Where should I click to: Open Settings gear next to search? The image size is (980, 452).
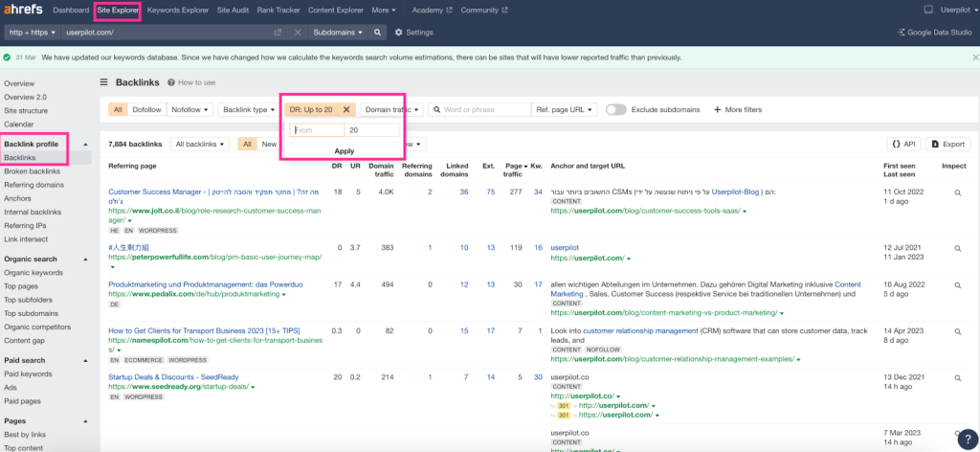click(x=413, y=33)
